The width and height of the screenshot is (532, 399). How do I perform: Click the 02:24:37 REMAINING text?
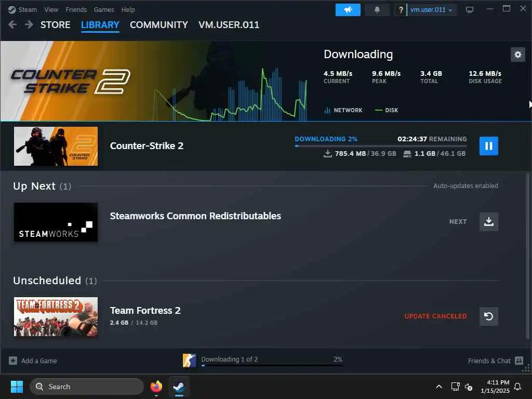432,139
